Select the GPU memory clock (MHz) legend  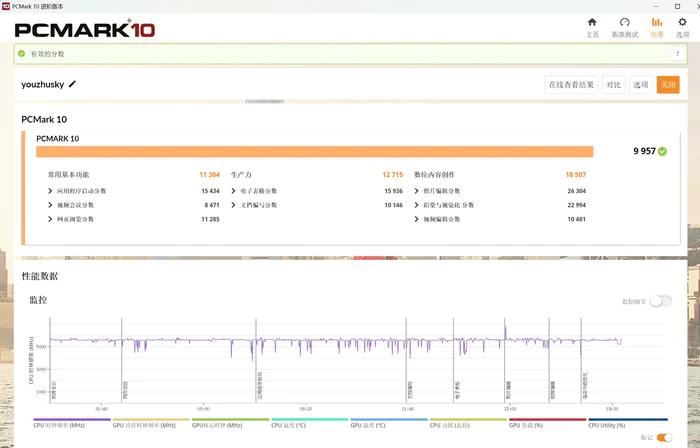151,423
